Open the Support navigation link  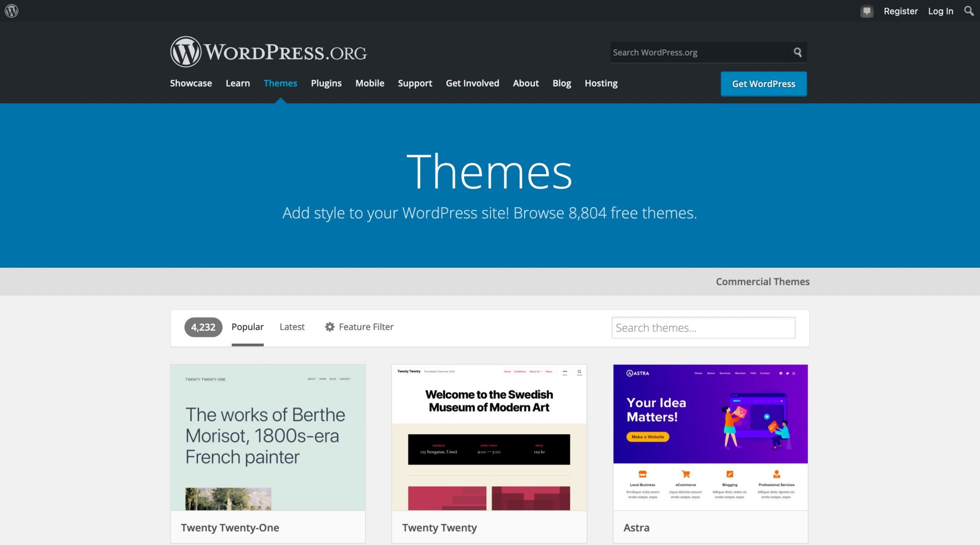(415, 83)
